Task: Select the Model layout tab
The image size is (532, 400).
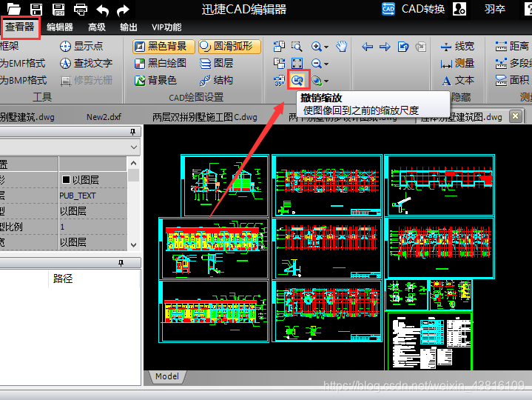Action: [x=167, y=376]
